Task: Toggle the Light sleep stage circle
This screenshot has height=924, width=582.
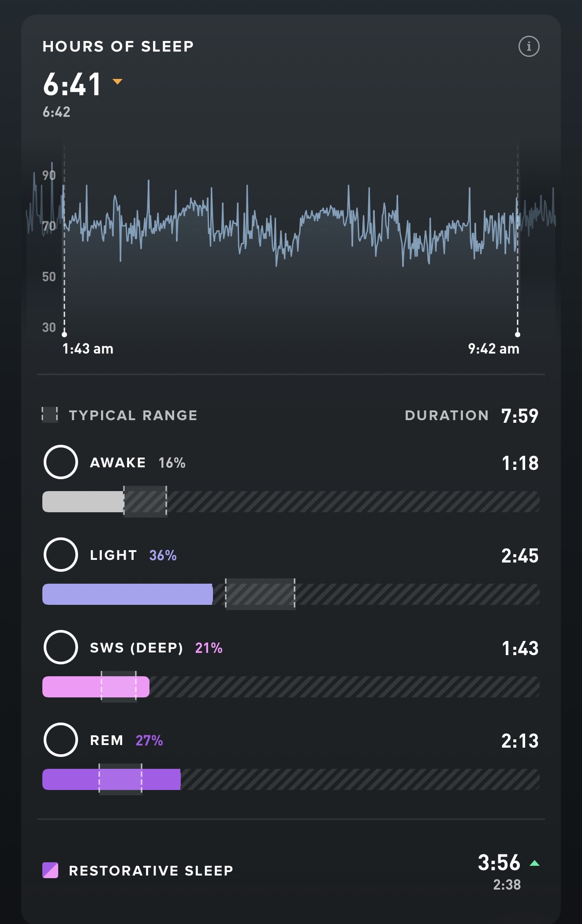Action: point(61,555)
